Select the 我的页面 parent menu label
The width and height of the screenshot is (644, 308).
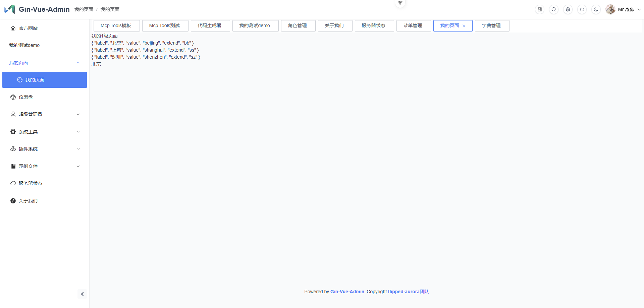(18, 63)
